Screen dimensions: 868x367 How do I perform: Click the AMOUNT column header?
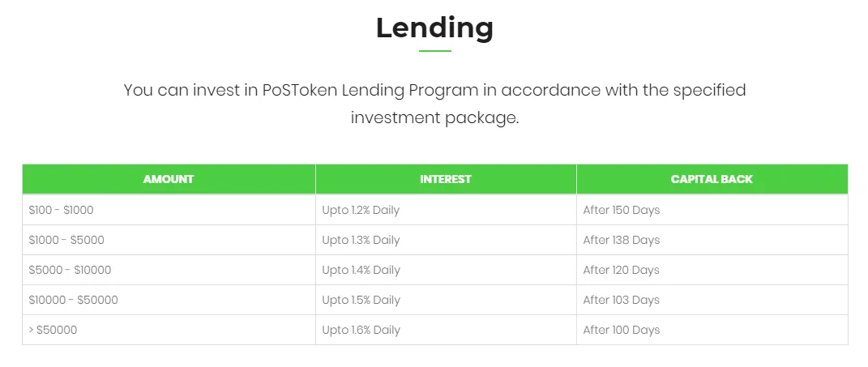pos(169,179)
